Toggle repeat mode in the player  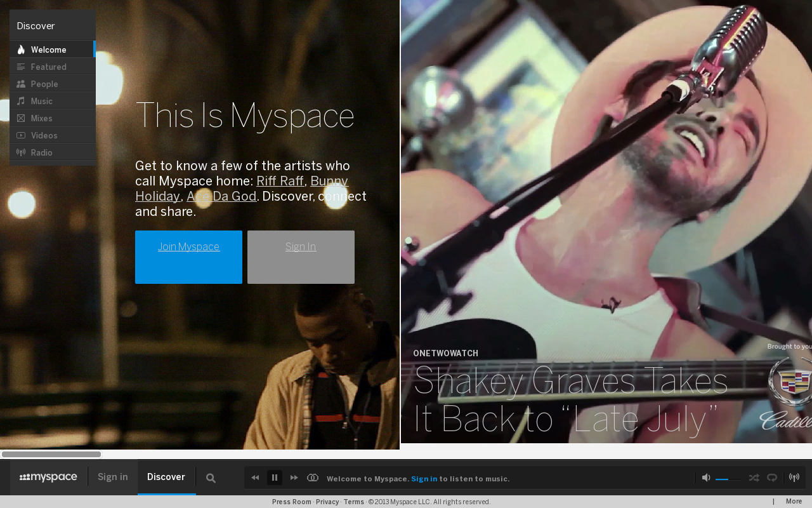(x=772, y=478)
